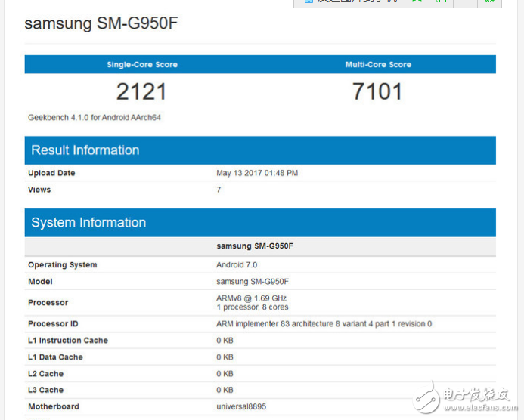Image resolution: width=524 pixels, height=420 pixels.
Task: Click the rightmost green toolbar icon at top
Action: point(489,2)
